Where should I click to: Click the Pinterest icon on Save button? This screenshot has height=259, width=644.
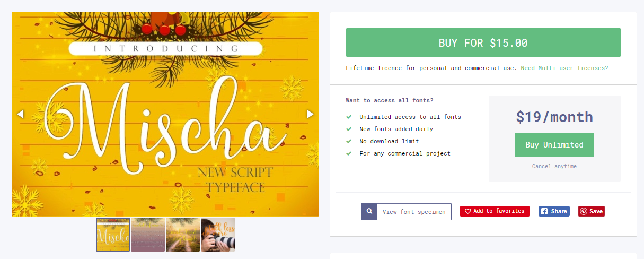click(x=584, y=211)
